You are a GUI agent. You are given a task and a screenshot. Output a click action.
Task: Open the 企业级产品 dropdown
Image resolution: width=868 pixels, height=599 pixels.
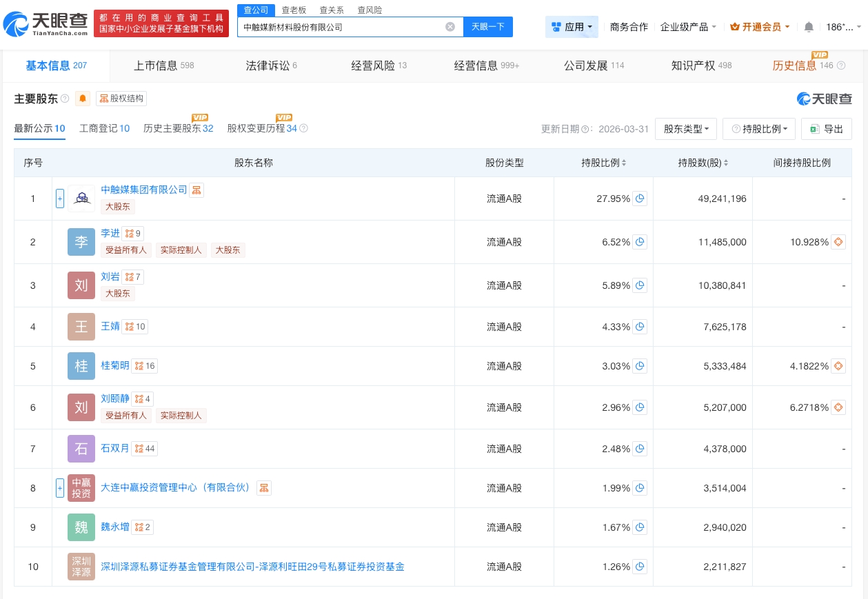[x=688, y=27]
